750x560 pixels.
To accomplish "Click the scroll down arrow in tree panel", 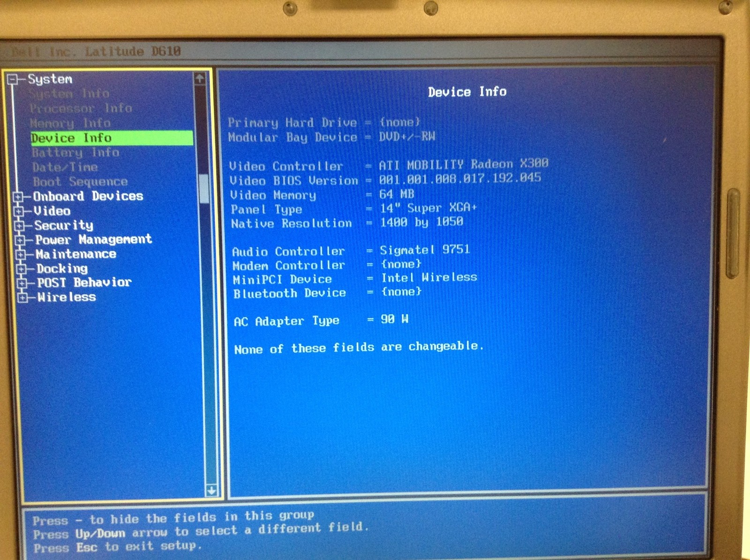I will pyautogui.click(x=211, y=491).
